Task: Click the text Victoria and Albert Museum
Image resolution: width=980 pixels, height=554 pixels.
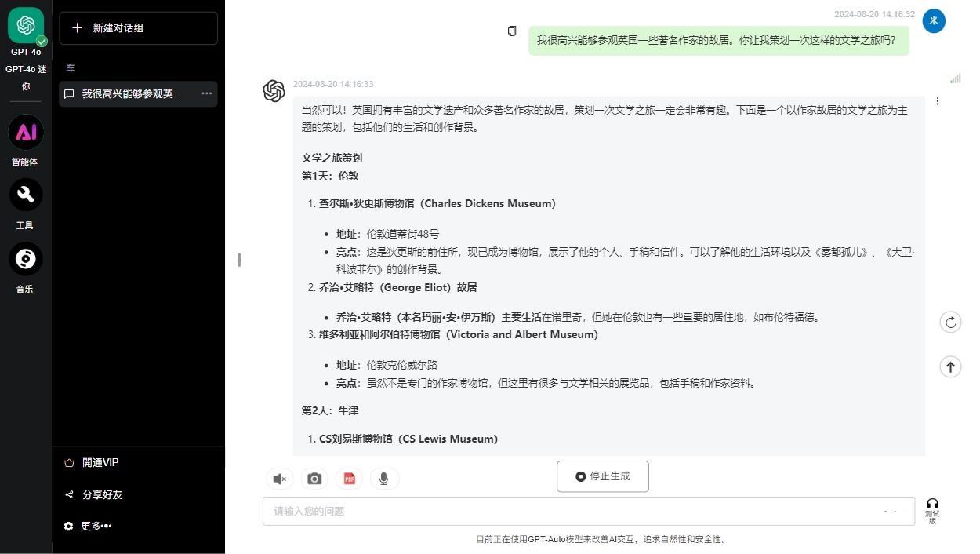Action: pyautogui.click(x=521, y=334)
